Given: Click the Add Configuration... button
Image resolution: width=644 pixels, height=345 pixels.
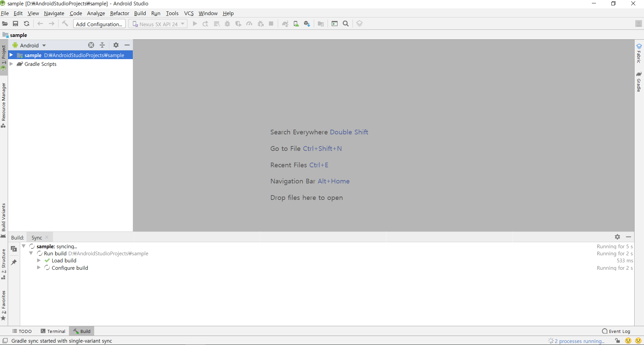Looking at the screenshot, I should click(x=99, y=24).
